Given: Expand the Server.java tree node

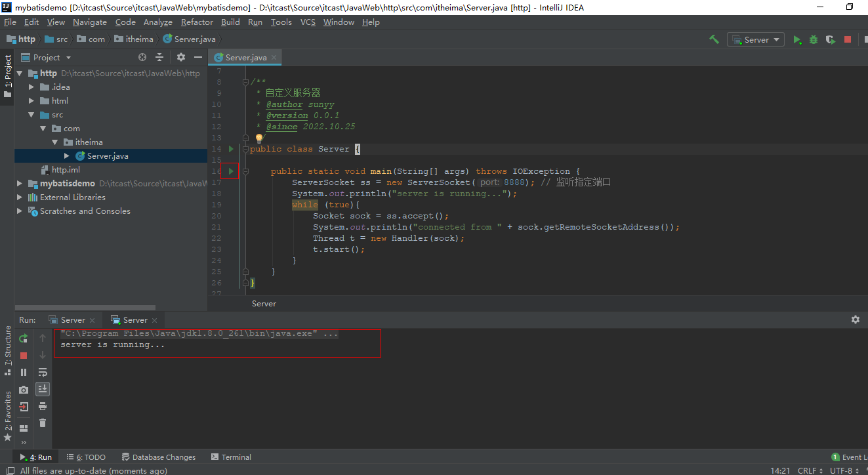Looking at the screenshot, I should (x=67, y=156).
